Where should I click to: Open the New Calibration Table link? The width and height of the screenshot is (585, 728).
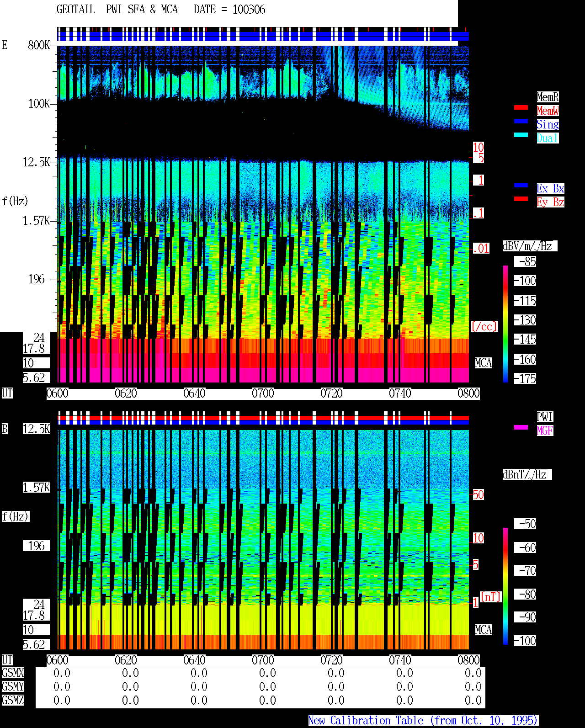[423, 721]
